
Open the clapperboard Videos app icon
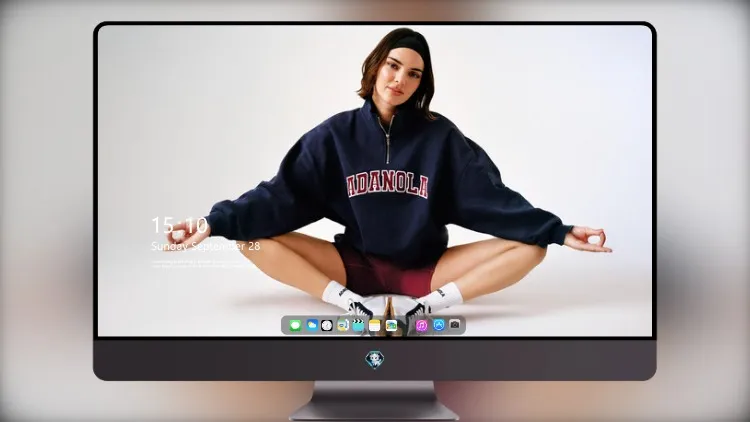358,326
